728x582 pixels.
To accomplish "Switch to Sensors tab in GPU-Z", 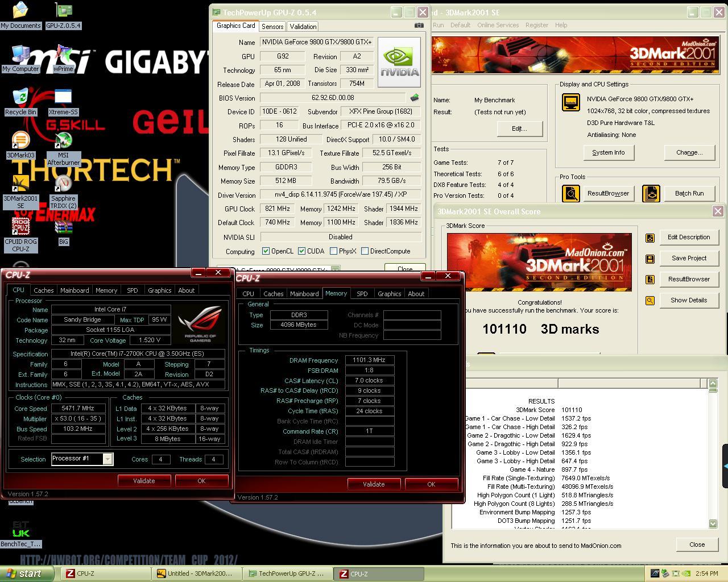I will tap(272, 27).
